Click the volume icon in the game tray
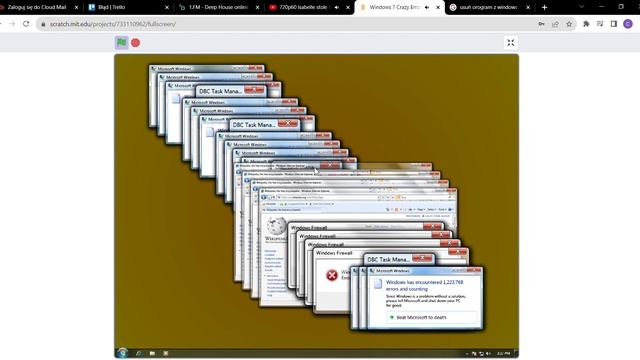Screen dimensions: 640x360 (x=488, y=353)
